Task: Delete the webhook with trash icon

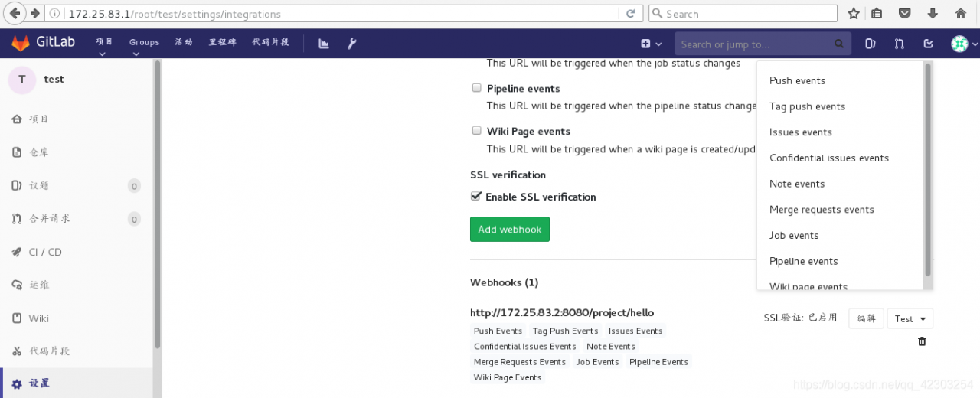Action: click(x=922, y=341)
